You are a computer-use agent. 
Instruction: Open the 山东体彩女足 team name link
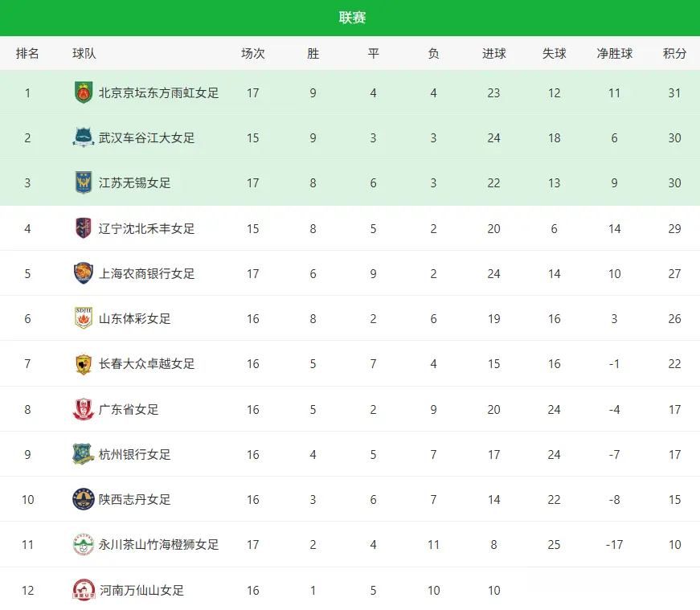134,319
